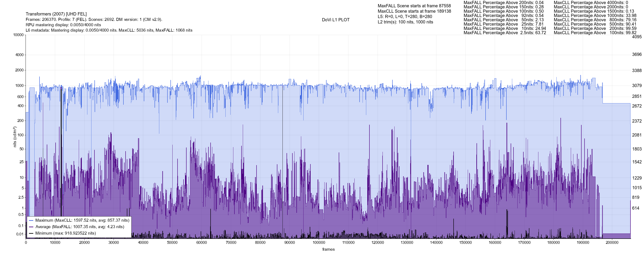Click the DoVi L1 PLOT title
Image resolution: width=644 pixels, height=258 pixels.
336,20
